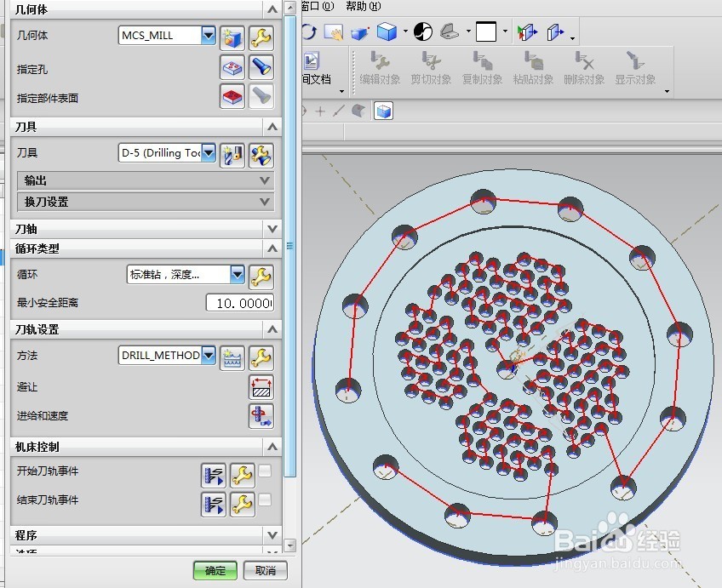The height and width of the screenshot is (588, 722).
Task: Click the 显示对象 toolbar button
Action: pos(635,68)
